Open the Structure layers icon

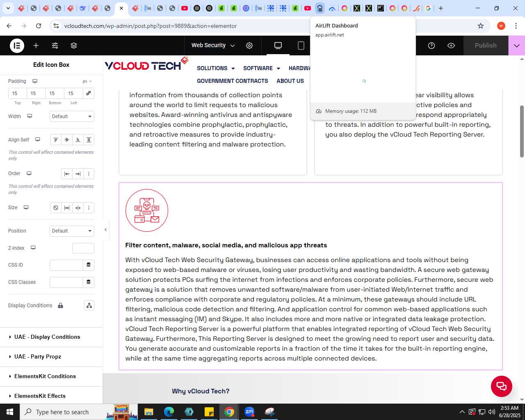point(74,46)
